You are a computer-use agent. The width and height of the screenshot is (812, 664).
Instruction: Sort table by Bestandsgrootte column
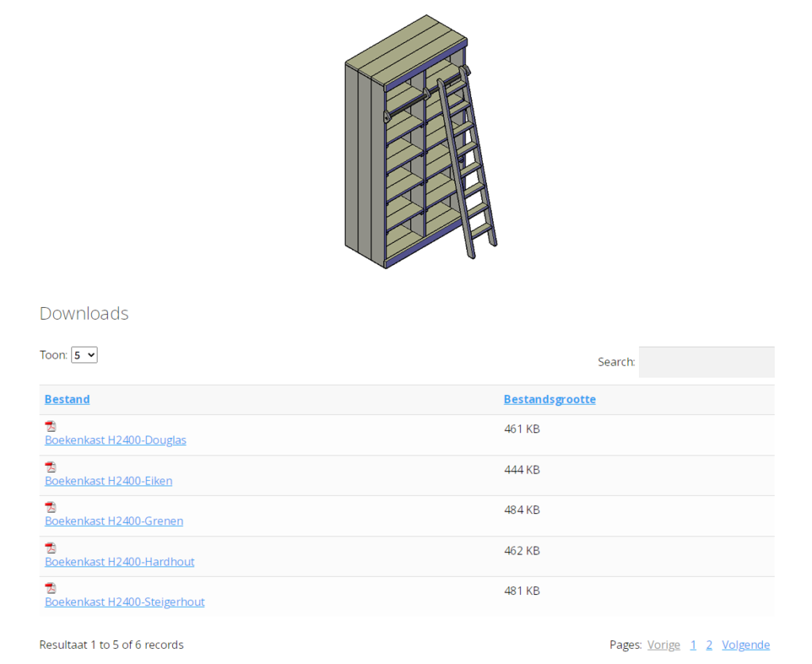point(550,399)
